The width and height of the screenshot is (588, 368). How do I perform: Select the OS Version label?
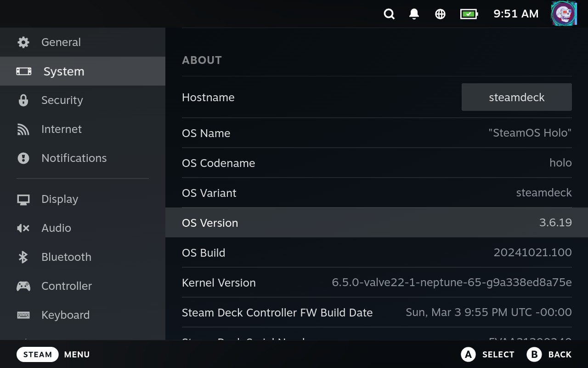[x=210, y=223]
